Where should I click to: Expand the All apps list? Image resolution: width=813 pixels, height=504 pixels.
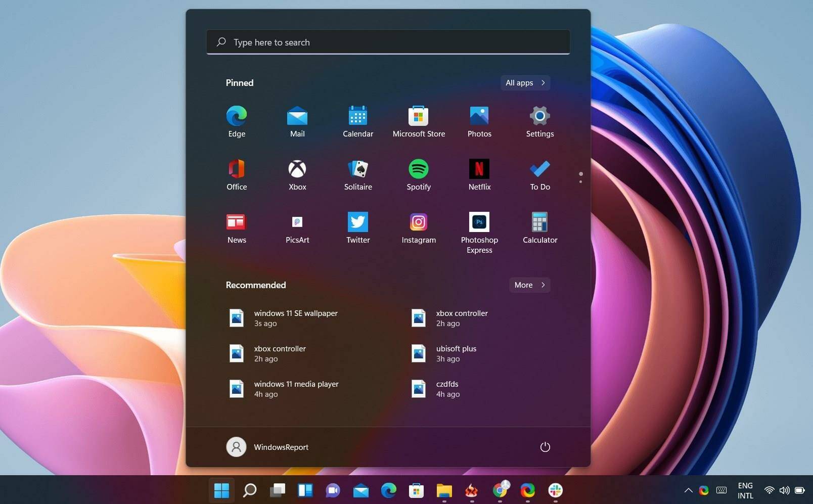[524, 82]
